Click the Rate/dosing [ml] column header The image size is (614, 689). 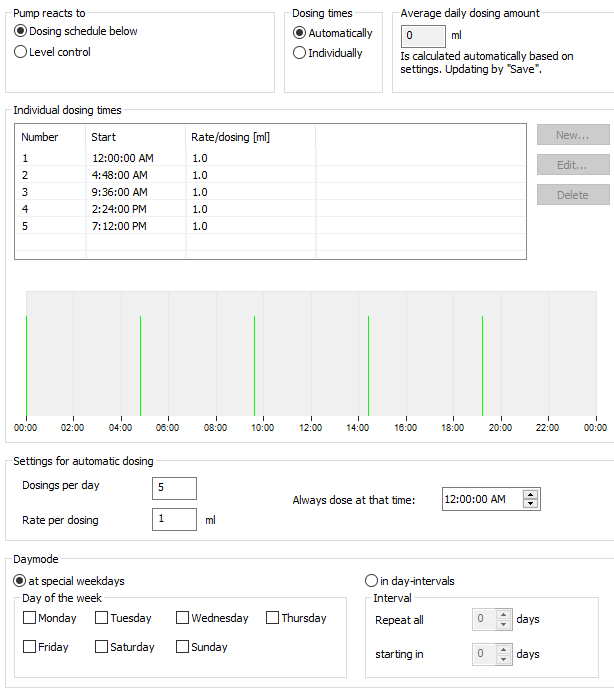tap(251, 137)
